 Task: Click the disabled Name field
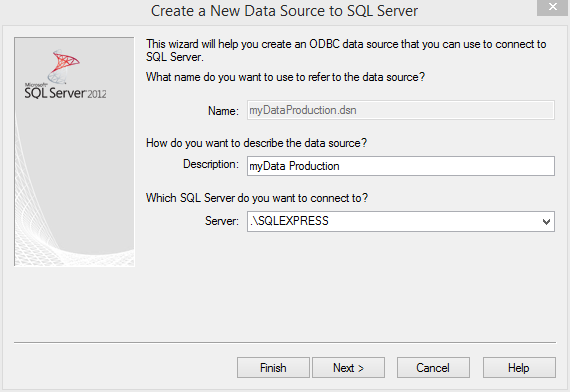(401, 110)
